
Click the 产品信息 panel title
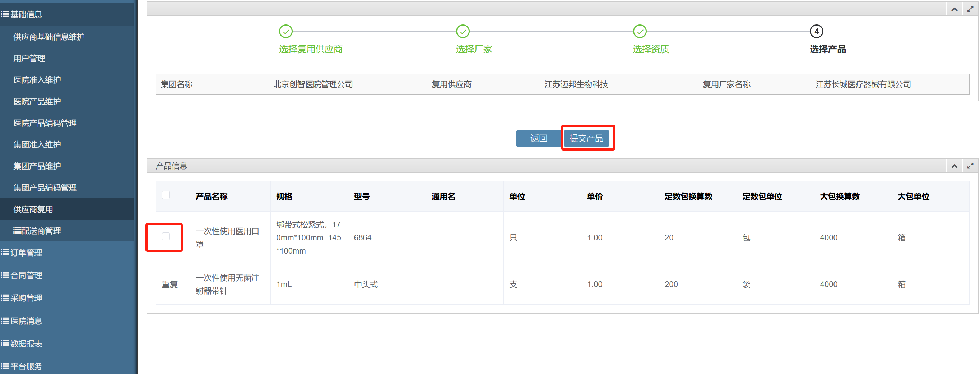point(171,166)
